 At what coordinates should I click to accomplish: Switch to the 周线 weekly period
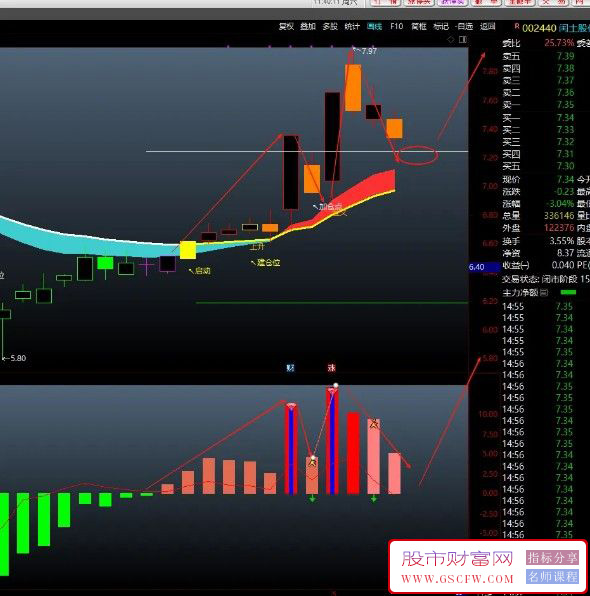pos(374,26)
